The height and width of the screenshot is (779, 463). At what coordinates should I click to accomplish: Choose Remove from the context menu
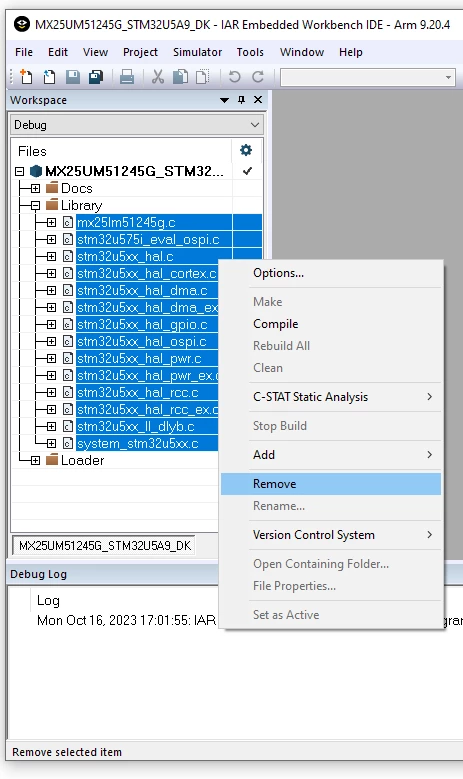[x=331, y=484]
